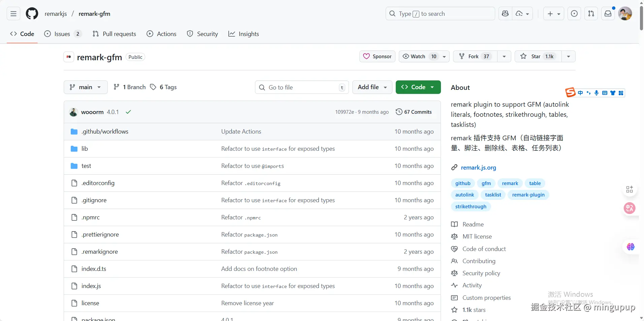
Task: Open 'Remove license year' commit message
Action: [x=248, y=303]
